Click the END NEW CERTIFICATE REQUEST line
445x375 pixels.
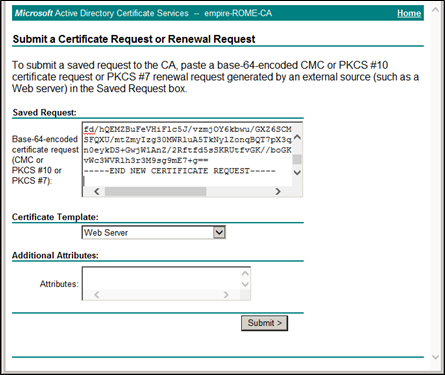pos(180,171)
